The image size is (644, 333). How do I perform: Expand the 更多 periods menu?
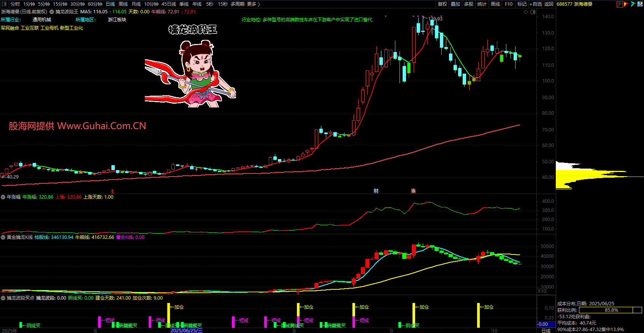pos(254,4)
